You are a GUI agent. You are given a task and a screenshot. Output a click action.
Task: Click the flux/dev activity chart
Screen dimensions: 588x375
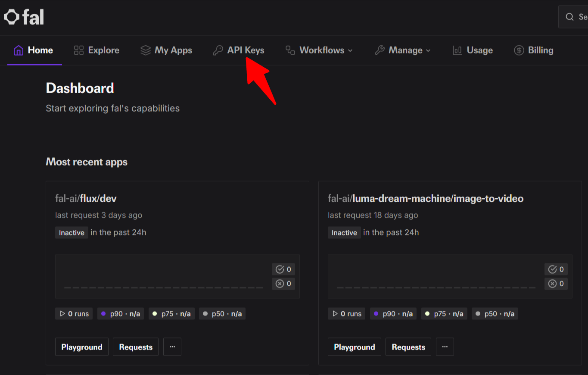[177, 276]
